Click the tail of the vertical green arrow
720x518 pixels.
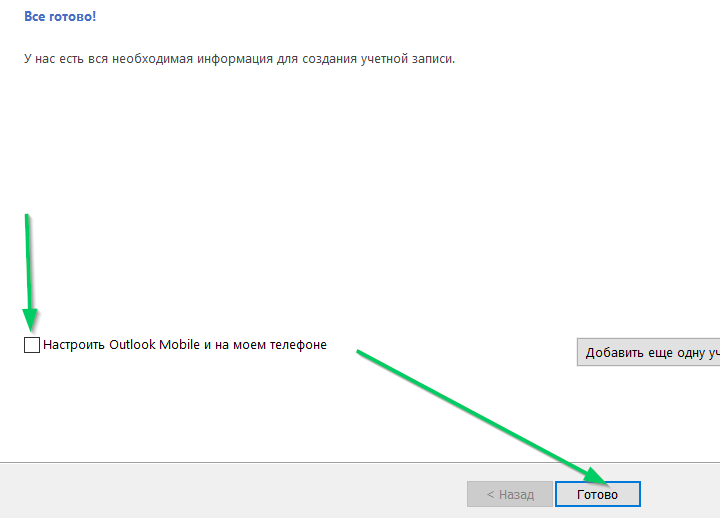(x=27, y=216)
